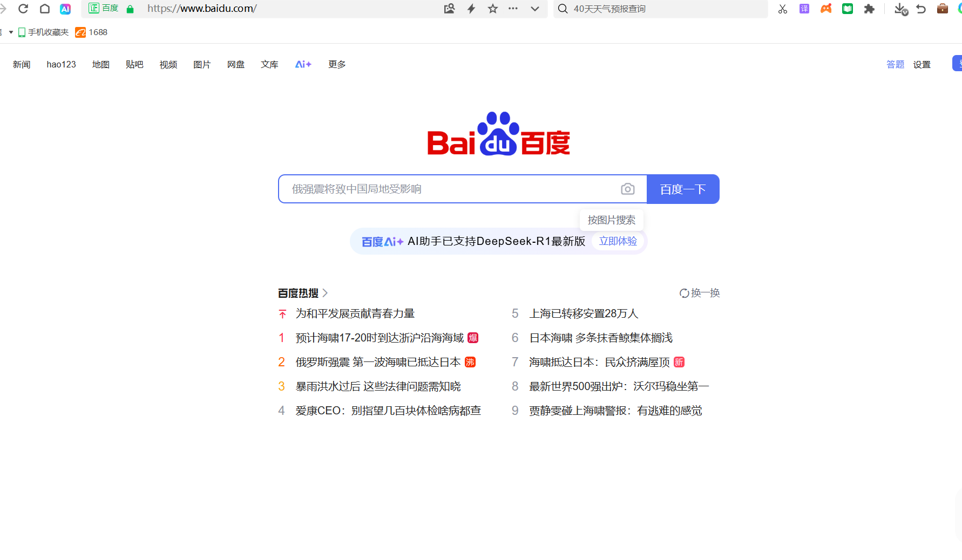Expand the bookmarks bar dropdown arrow
Screen dimensions: 962x560
(11, 32)
